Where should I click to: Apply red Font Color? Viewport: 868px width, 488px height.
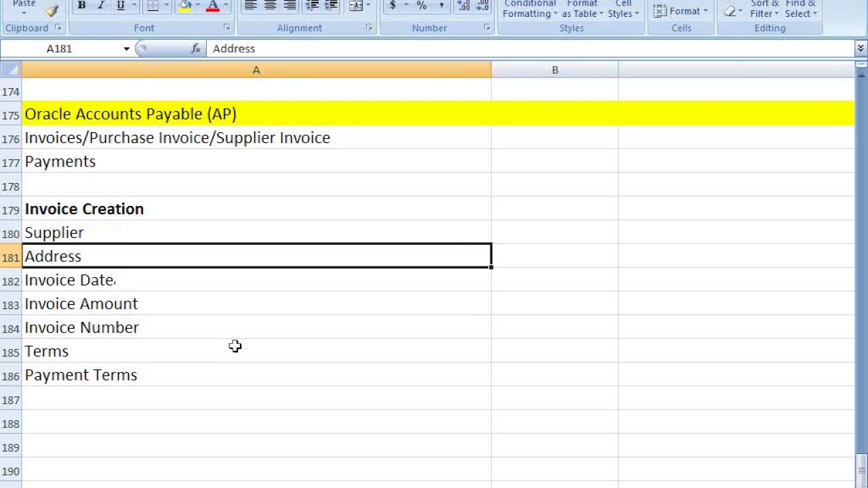pyautogui.click(x=213, y=6)
